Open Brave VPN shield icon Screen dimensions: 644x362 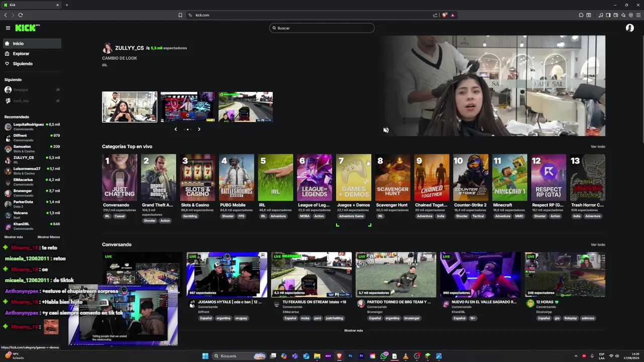(x=631, y=15)
